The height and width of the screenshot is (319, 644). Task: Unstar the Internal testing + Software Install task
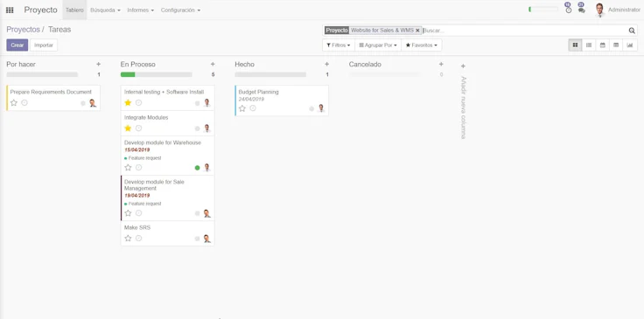(x=128, y=102)
